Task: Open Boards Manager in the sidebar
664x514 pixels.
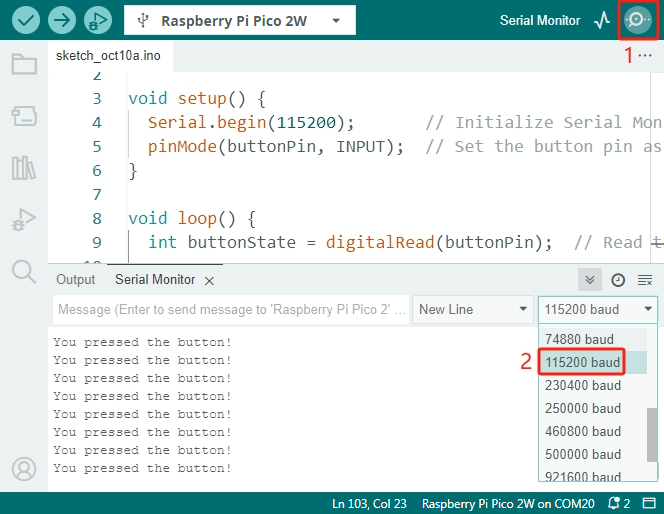Action: pos(24,116)
